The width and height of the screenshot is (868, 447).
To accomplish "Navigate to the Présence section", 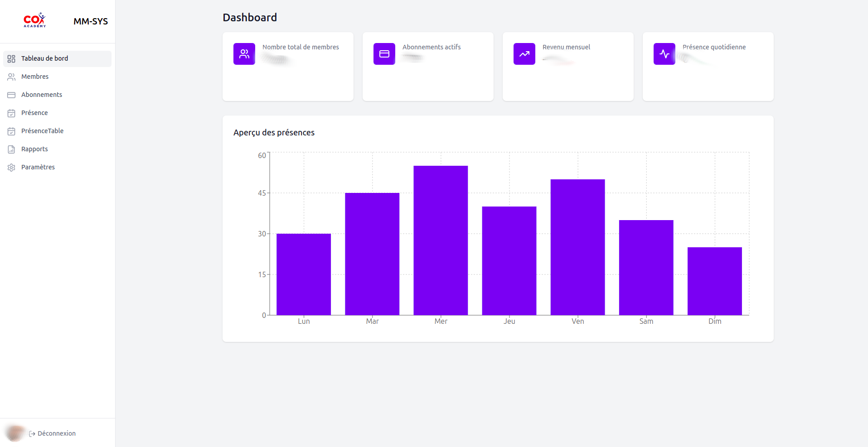I will pos(34,113).
